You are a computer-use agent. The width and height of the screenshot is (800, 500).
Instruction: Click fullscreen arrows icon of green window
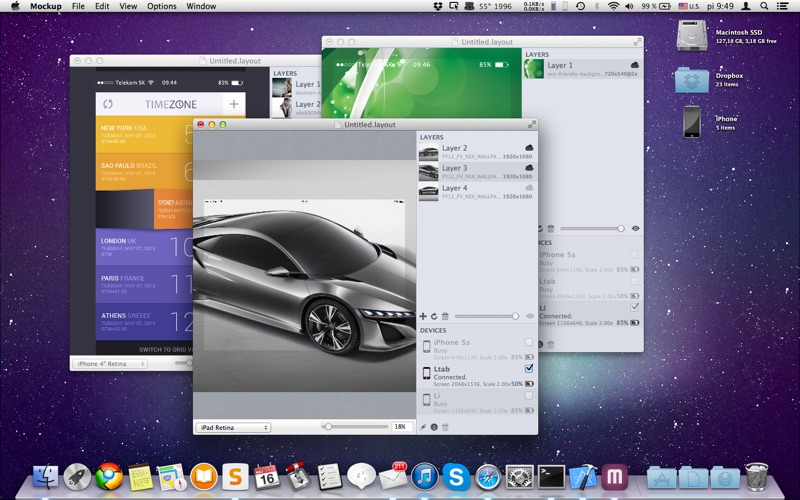coord(637,42)
